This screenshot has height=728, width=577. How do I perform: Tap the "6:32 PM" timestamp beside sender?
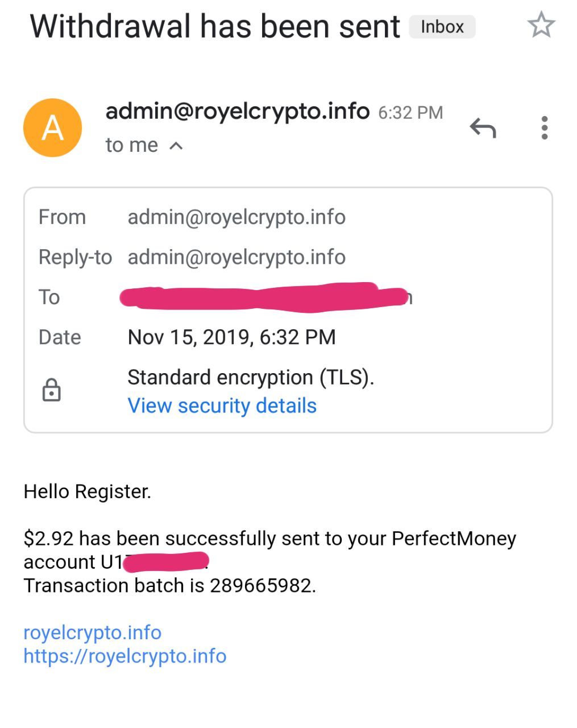tap(410, 113)
